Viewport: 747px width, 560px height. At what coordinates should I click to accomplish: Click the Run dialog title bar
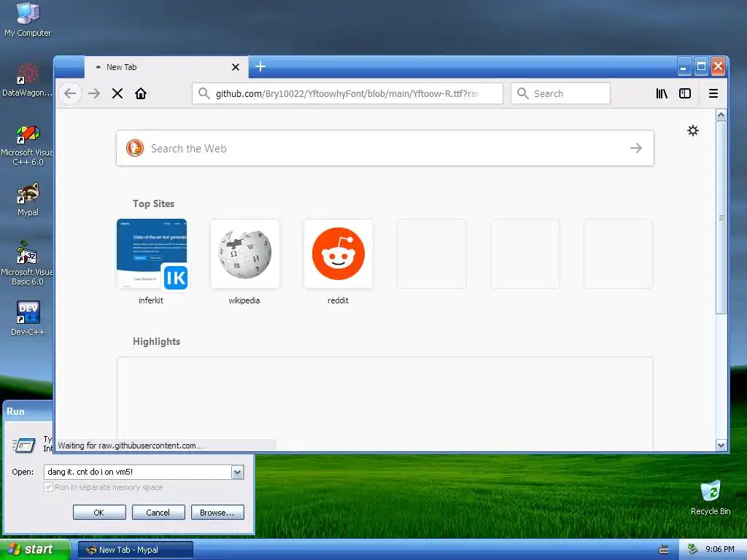[28, 411]
